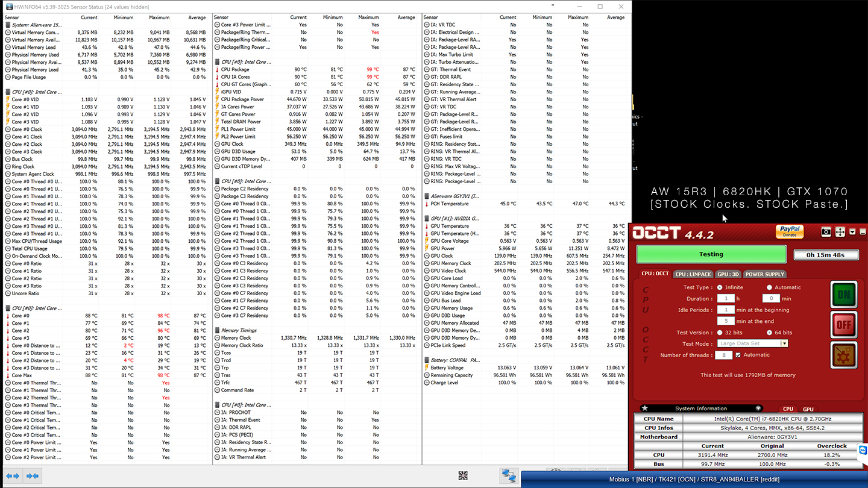The height and width of the screenshot is (488, 868).
Task: Click the PayPal Donate button
Action: point(789,231)
